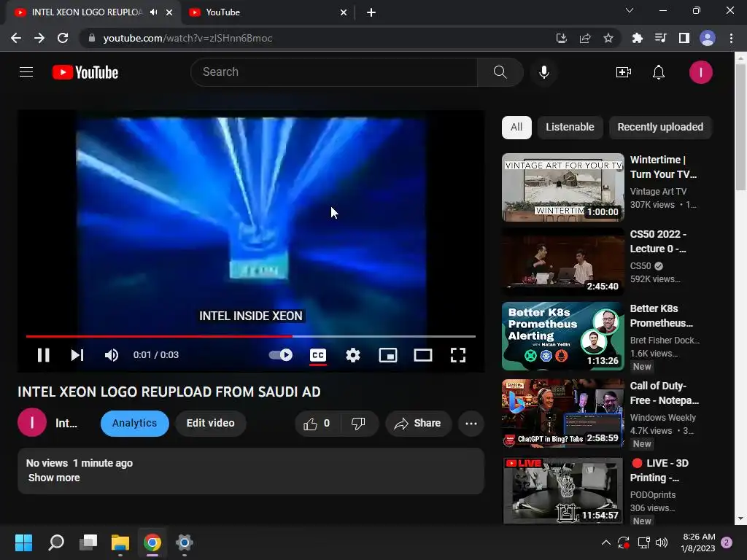Click the share this page icon
This screenshot has width=747, height=560.
click(x=585, y=38)
